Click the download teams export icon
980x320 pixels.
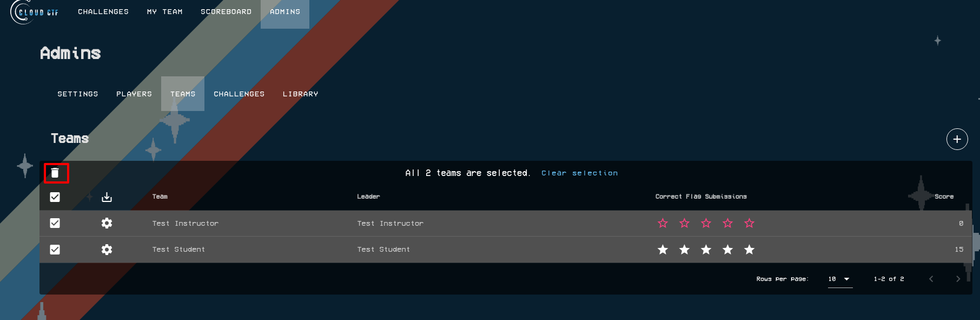tap(107, 197)
